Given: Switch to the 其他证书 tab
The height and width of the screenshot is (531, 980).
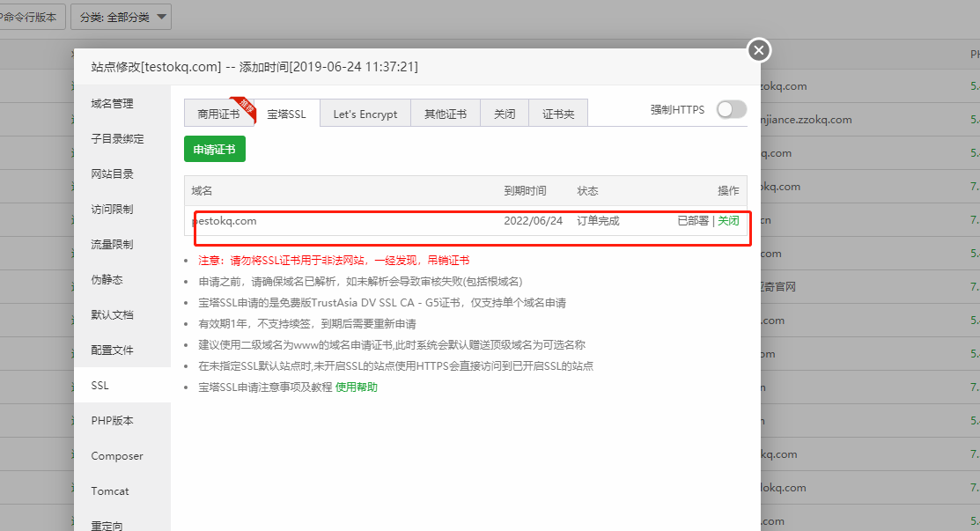Looking at the screenshot, I should click(445, 114).
